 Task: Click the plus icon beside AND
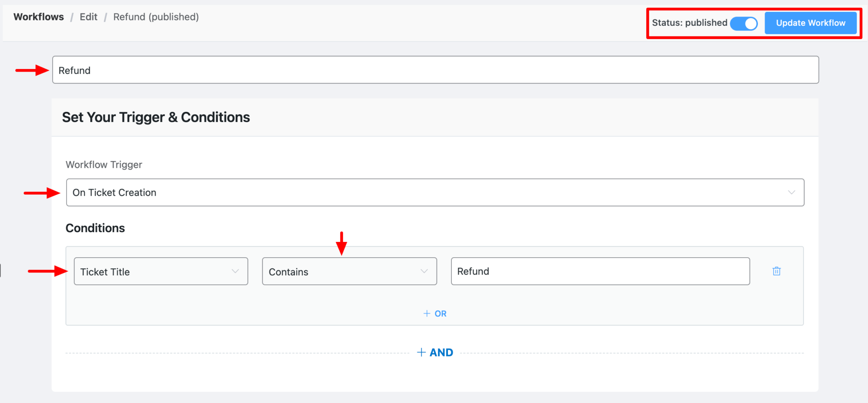click(x=421, y=352)
